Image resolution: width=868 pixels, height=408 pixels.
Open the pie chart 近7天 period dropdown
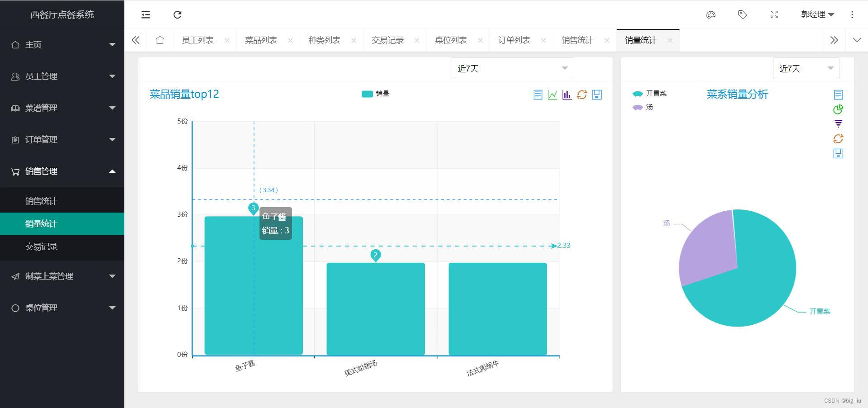click(x=806, y=68)
